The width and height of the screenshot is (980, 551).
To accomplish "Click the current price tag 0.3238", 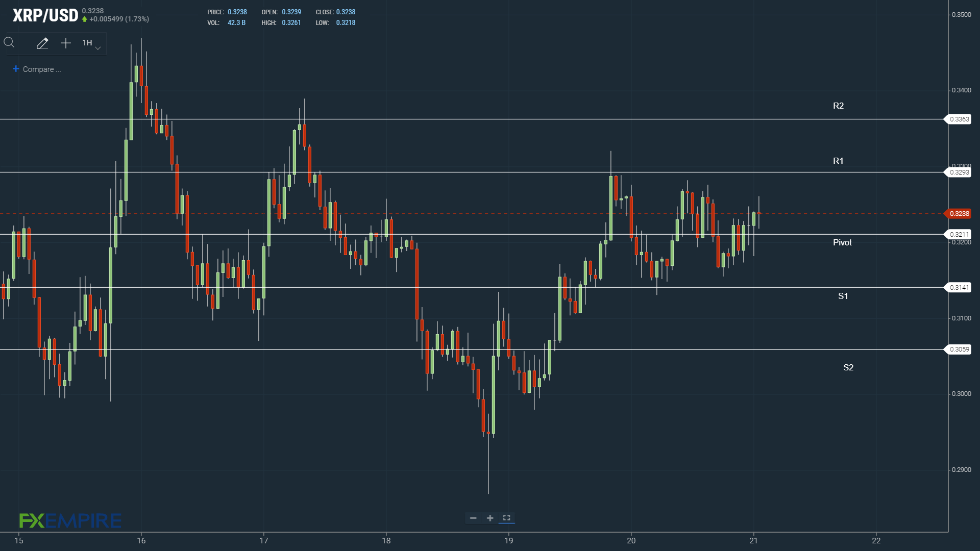I will (x=959, y=214).
